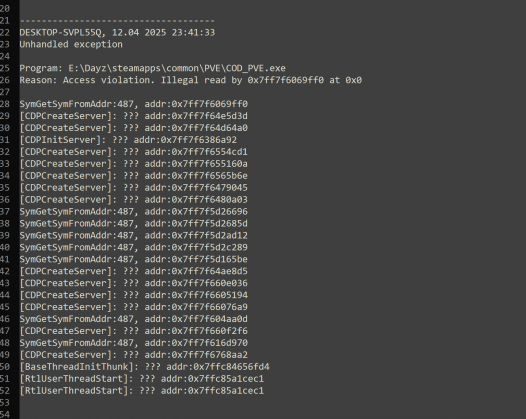This screenshot has width=526, height=419.
Task: Click the last RtlUserThreadStart line 52
Action: [x=142, y=391]
